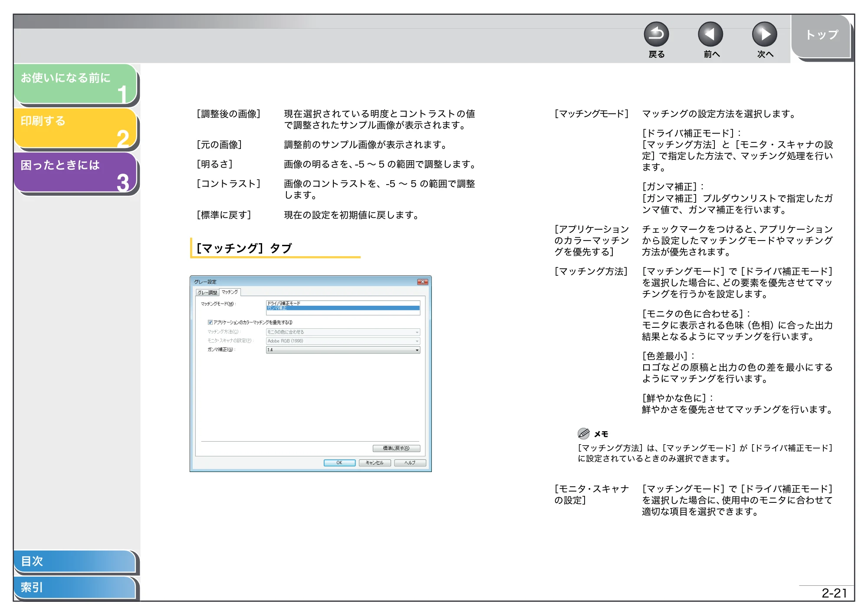This screenshot has width=868, height=614.
Task: Click the [標準に戻す] term in description list
Action: click(x=224, y=215)
